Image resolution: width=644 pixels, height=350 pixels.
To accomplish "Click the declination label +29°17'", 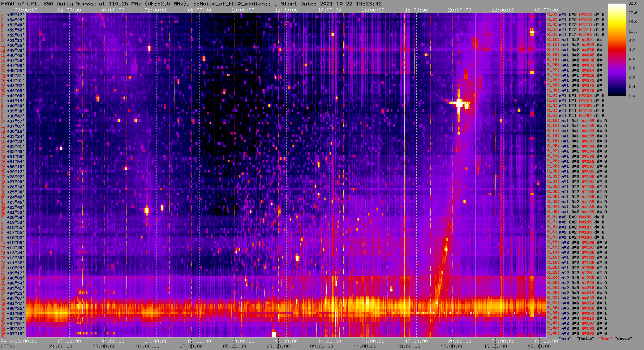I will pos(15,172).
